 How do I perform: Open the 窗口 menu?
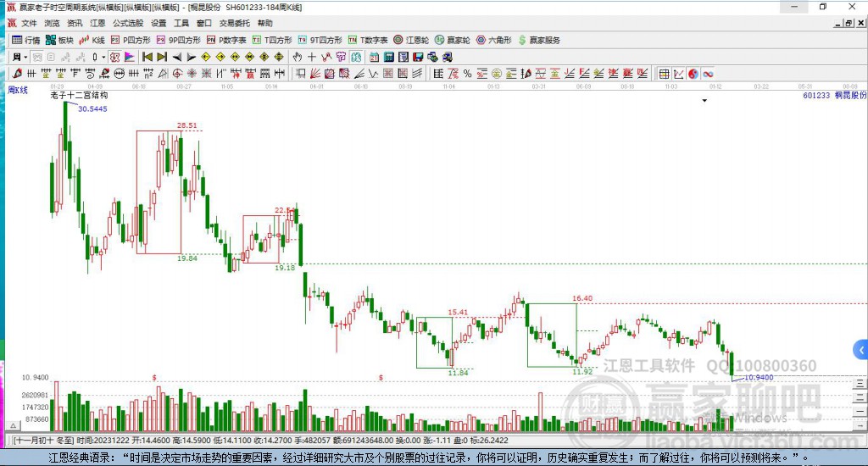(204, 23)
